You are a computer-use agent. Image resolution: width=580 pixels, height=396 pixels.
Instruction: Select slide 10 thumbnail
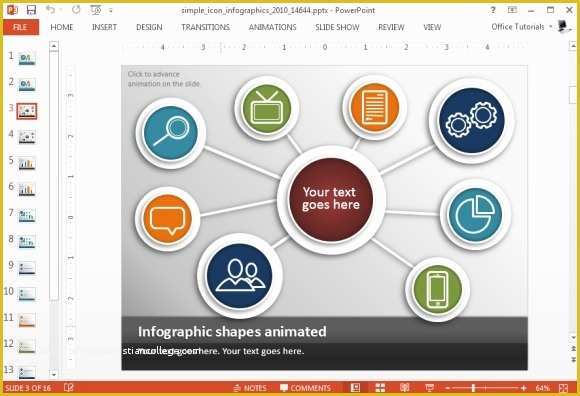(27, 294)
